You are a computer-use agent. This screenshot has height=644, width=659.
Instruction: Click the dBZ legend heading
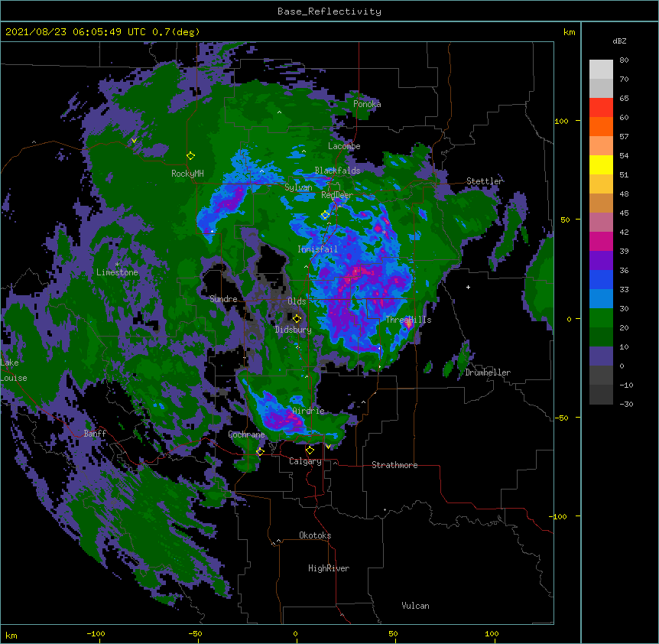click(619, 41)
